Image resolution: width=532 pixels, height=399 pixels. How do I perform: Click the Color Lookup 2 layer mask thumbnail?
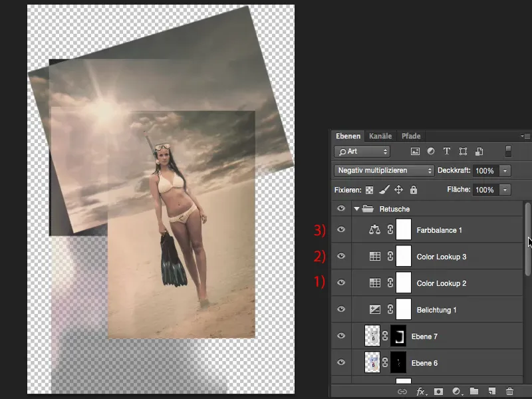tap(404, 283)
